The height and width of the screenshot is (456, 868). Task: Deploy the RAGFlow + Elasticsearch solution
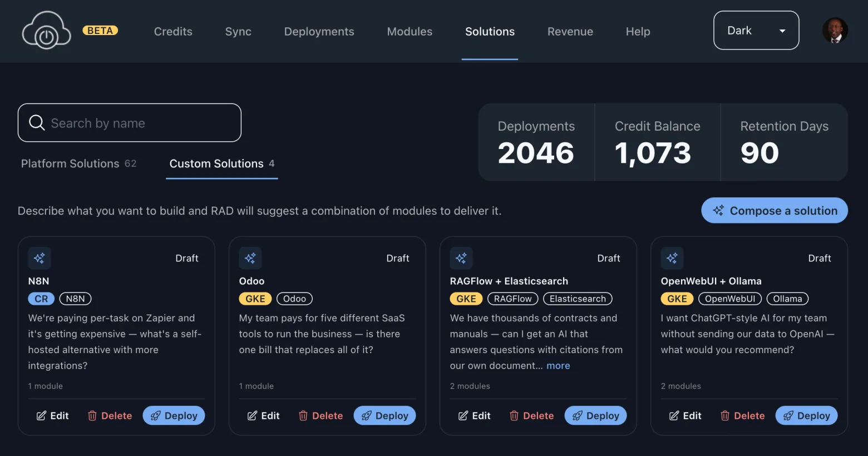(595, 415)
